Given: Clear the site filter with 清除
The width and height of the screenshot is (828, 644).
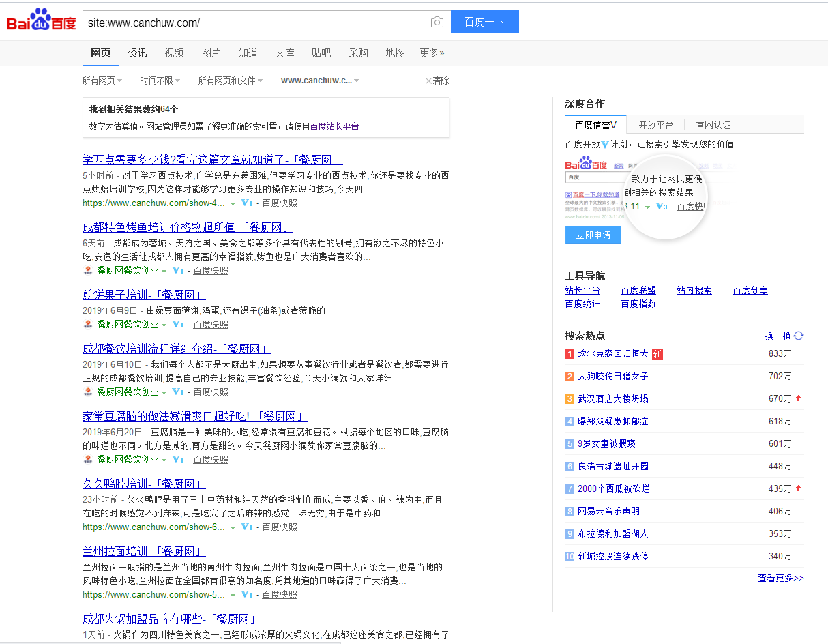Looking at the screenshot, I should point(437,80).
